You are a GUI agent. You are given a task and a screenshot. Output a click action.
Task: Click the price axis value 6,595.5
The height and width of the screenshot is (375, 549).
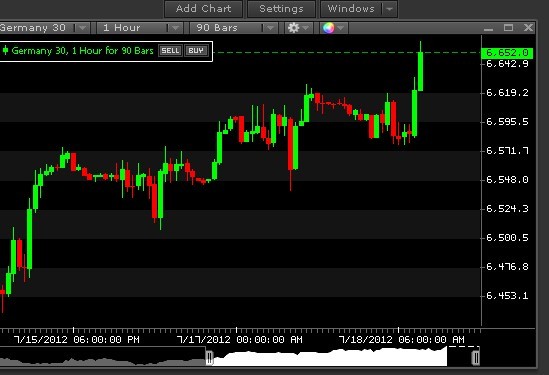507,122
